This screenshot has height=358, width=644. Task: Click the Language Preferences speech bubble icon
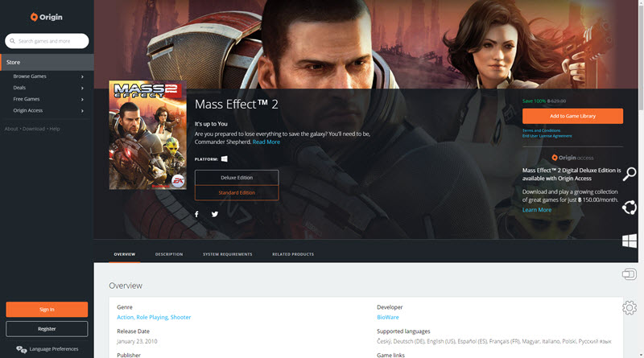coord(22,349)
